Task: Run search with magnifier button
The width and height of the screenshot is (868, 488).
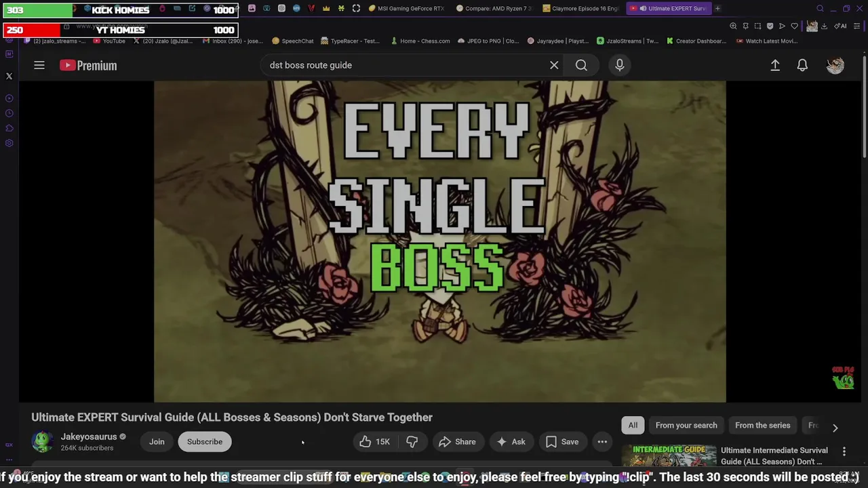Action: point(581,65)
